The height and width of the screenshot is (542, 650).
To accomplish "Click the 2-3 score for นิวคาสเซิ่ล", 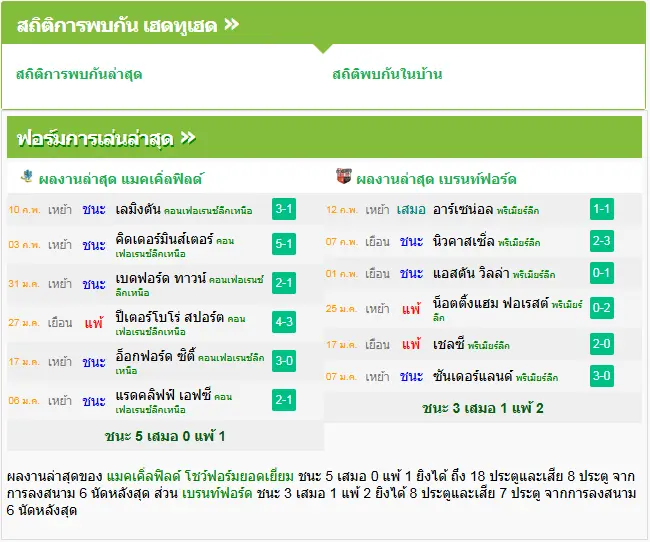I will pos(602,241).
